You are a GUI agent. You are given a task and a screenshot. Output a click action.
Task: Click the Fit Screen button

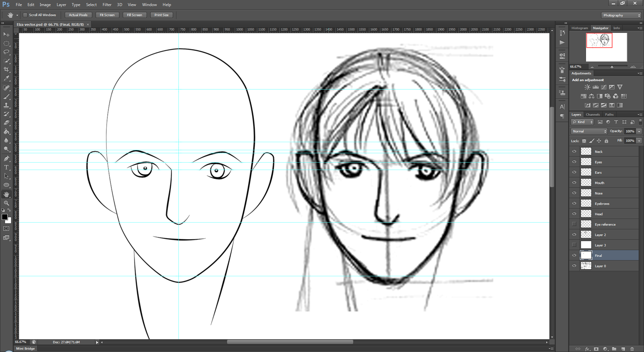click(x=107, y=15)
